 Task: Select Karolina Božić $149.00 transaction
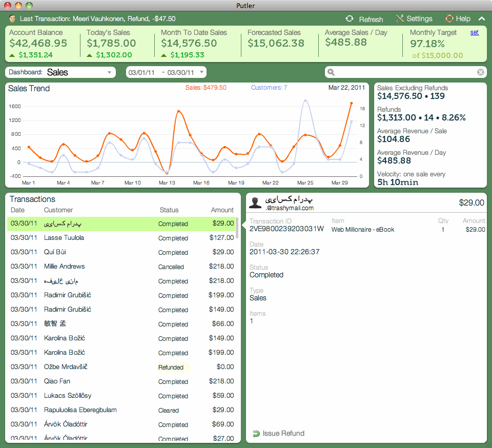121,338
